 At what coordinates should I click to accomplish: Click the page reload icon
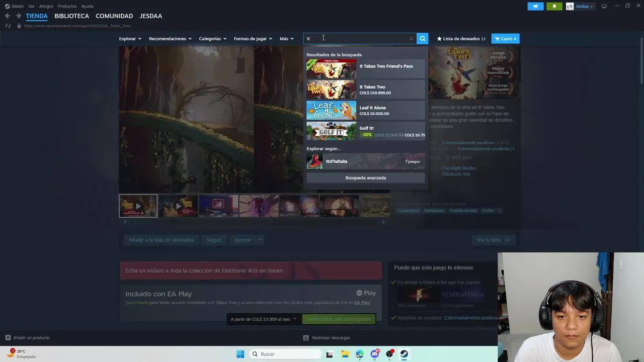pos(8,26)
